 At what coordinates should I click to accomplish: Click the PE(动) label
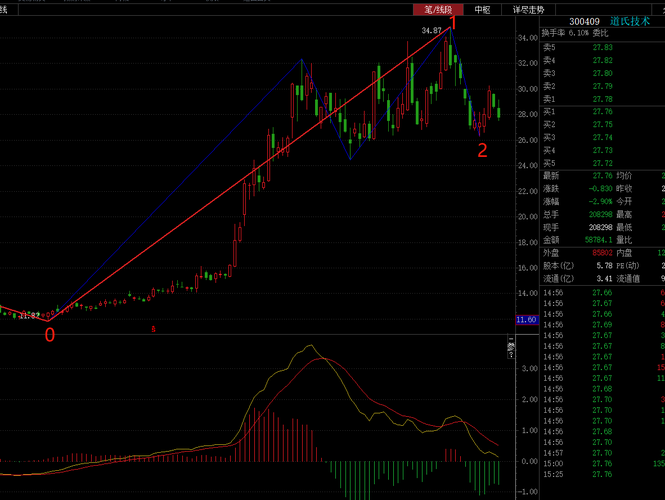coord(628,266)
